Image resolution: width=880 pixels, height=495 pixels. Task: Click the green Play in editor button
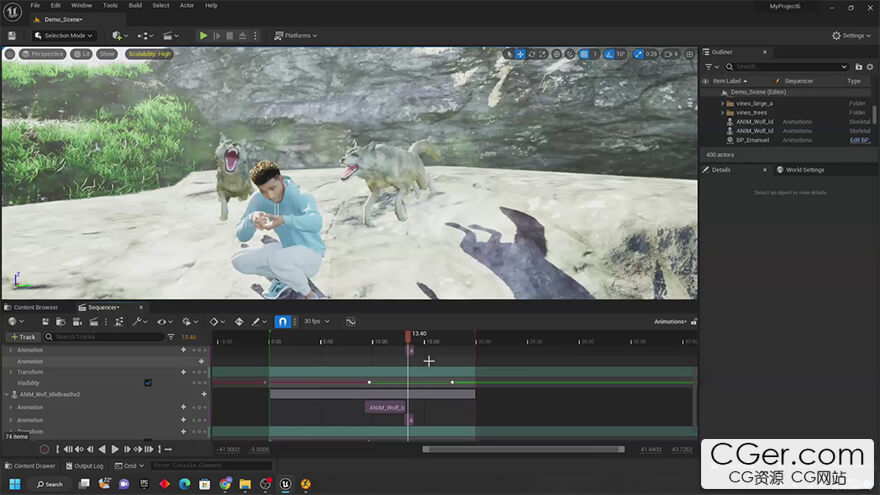203,35
